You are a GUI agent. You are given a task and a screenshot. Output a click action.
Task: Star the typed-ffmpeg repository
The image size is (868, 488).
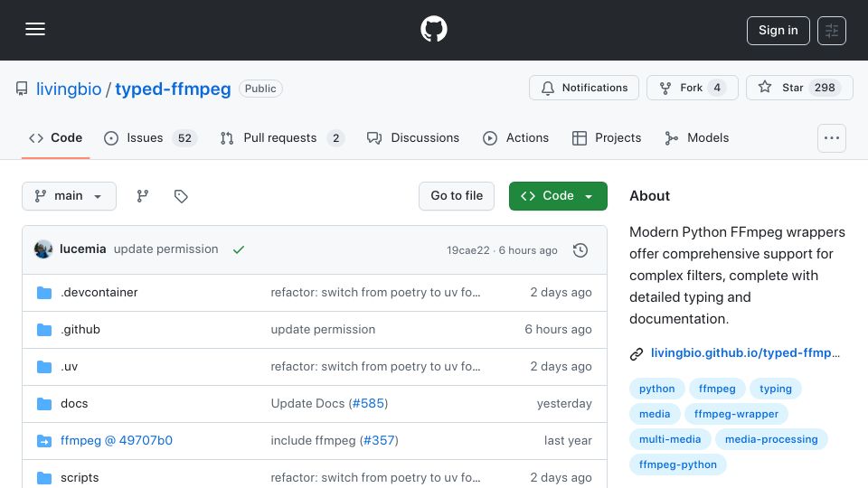tap(799, 88)
